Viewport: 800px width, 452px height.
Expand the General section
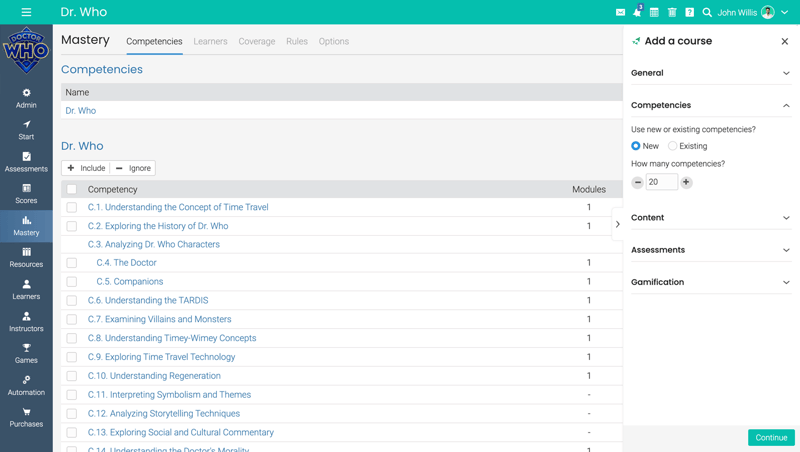(x=710, y=73)
